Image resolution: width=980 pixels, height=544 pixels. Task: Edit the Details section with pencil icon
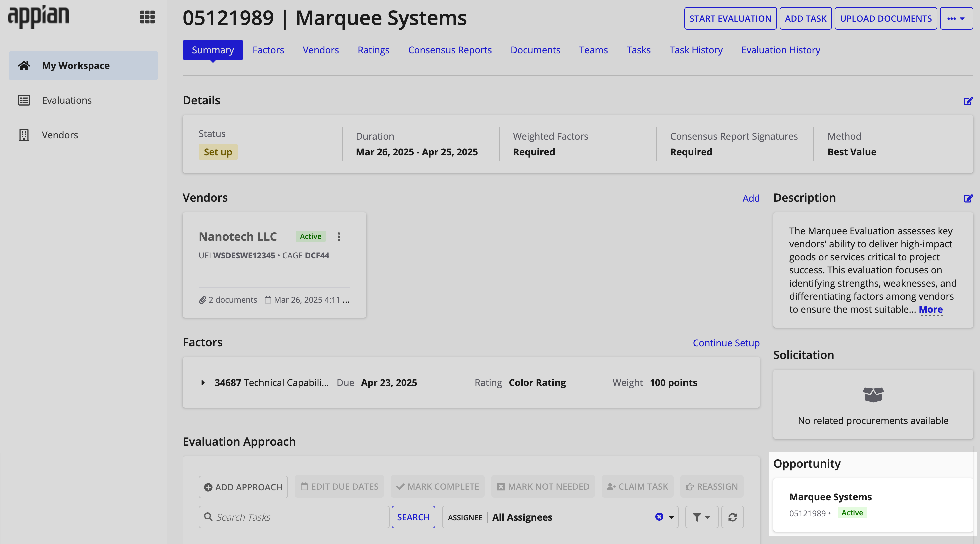[968, 101]
